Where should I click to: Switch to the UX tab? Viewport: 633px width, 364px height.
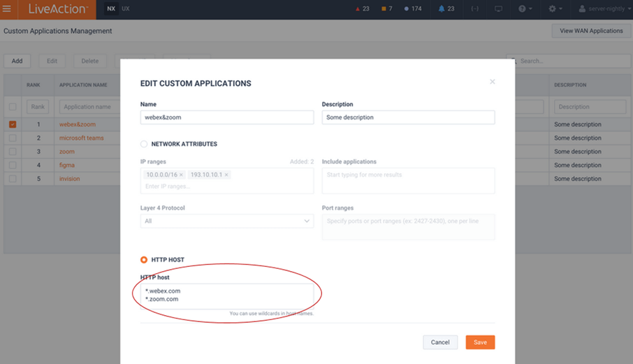coord(126,8)
